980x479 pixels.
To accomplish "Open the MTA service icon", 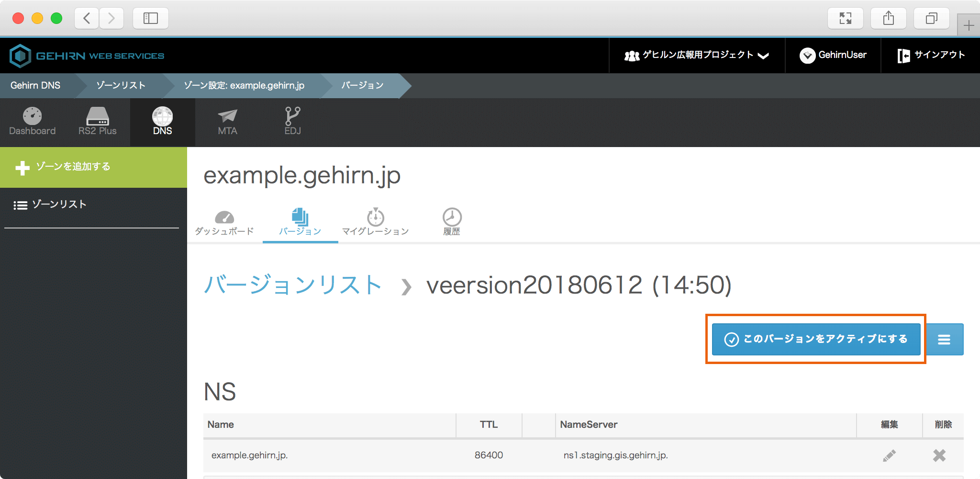I will [x=227, y=122].
